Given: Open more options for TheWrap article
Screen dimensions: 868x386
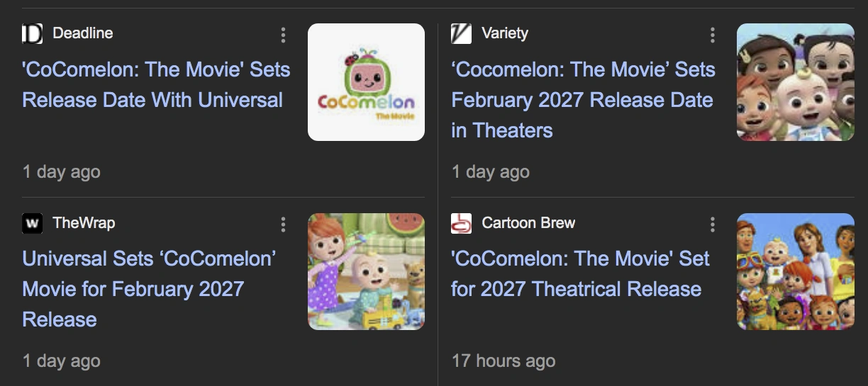Looking at the screenshot, I should [283, 225].
